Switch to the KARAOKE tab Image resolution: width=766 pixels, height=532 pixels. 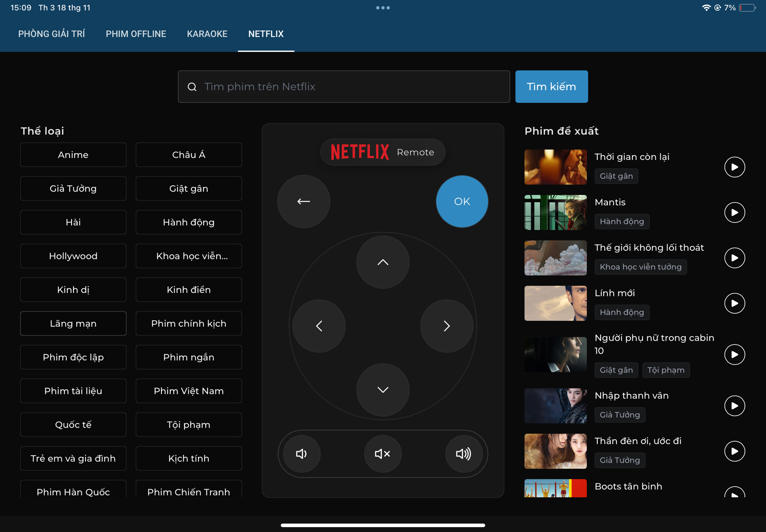(207, 34)
